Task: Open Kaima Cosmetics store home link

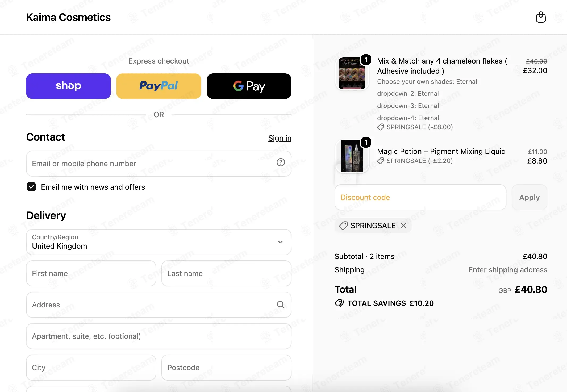Action: (x=68, y=17)
